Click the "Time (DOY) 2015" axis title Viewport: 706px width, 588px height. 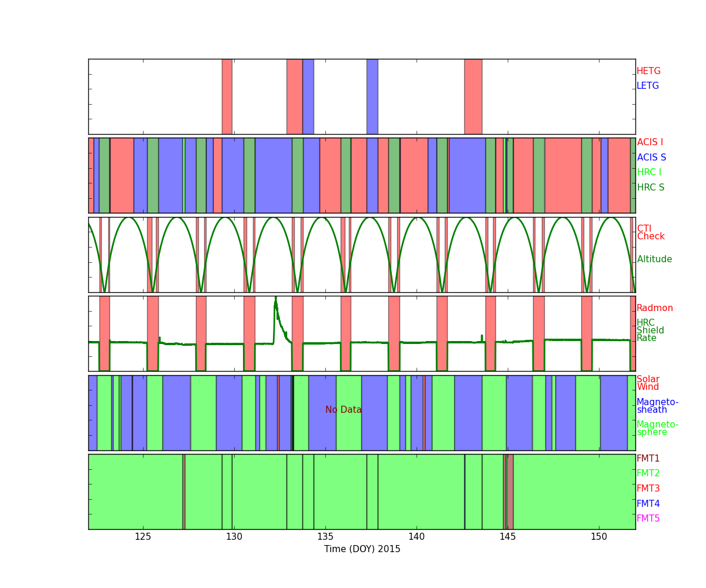pos(362,549)
